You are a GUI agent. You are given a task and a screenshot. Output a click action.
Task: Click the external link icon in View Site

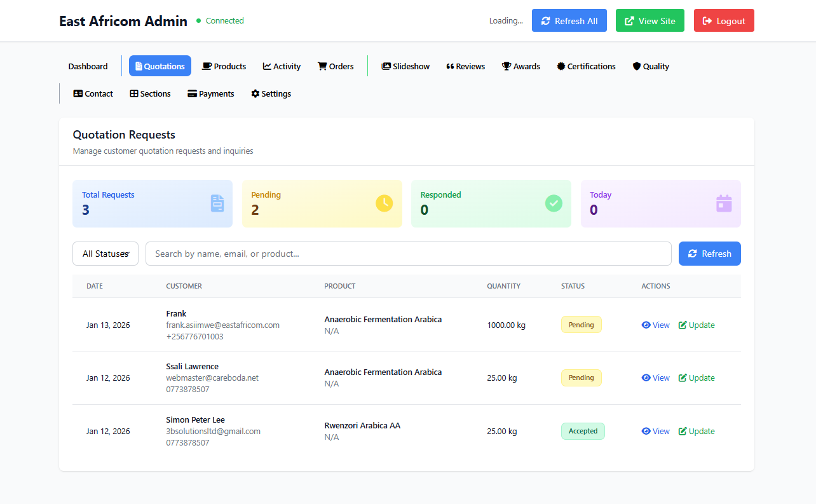(629, 21)
